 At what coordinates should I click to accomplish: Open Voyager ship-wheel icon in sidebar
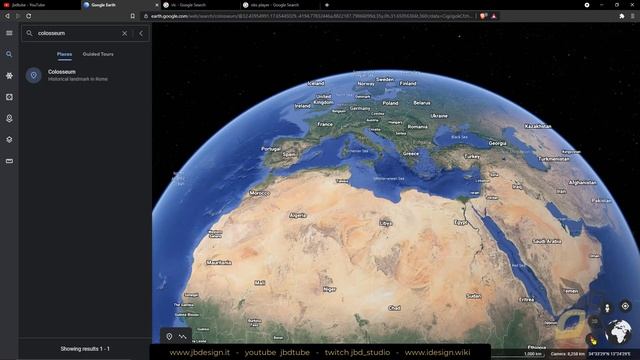tap(9, 76)
